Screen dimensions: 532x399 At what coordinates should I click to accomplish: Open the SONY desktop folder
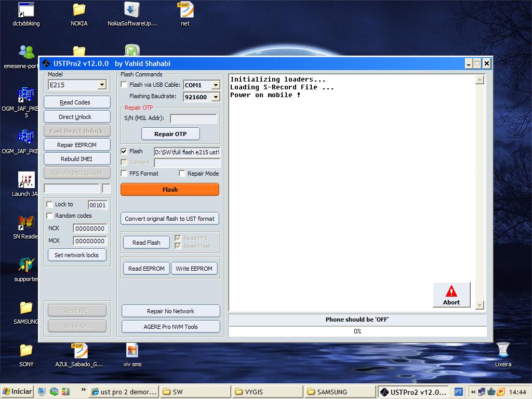(x=26, y=355)
